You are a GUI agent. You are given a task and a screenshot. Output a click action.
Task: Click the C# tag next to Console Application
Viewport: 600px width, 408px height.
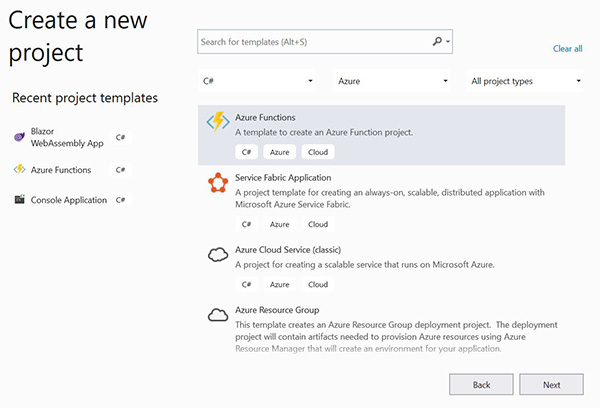120,200
